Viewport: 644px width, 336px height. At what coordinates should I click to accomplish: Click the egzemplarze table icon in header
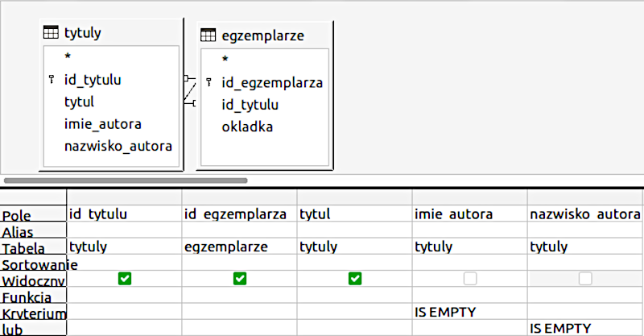click(x=208, y=35)
